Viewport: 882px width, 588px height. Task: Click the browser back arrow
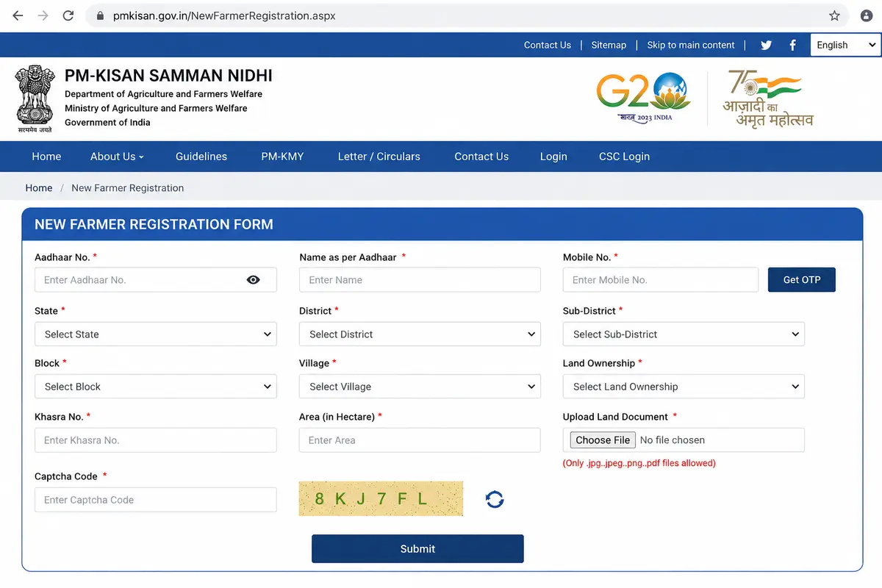pyautogui.click(x=18, y=15)
